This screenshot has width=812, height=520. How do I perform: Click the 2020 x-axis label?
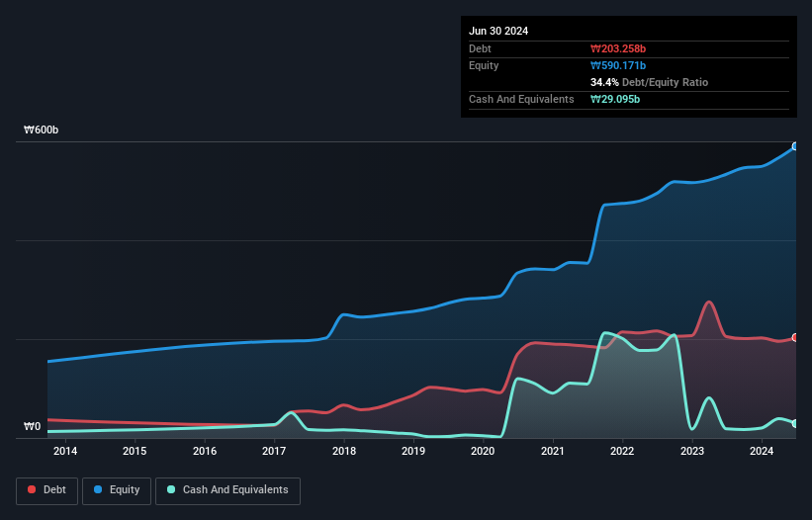(483, 451)
